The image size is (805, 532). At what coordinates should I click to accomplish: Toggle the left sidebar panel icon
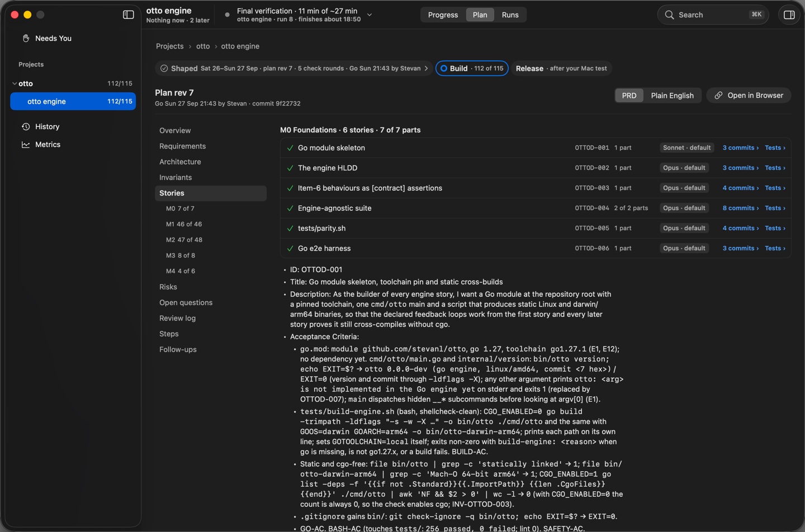pyautogui.click(x=129, y=15)
